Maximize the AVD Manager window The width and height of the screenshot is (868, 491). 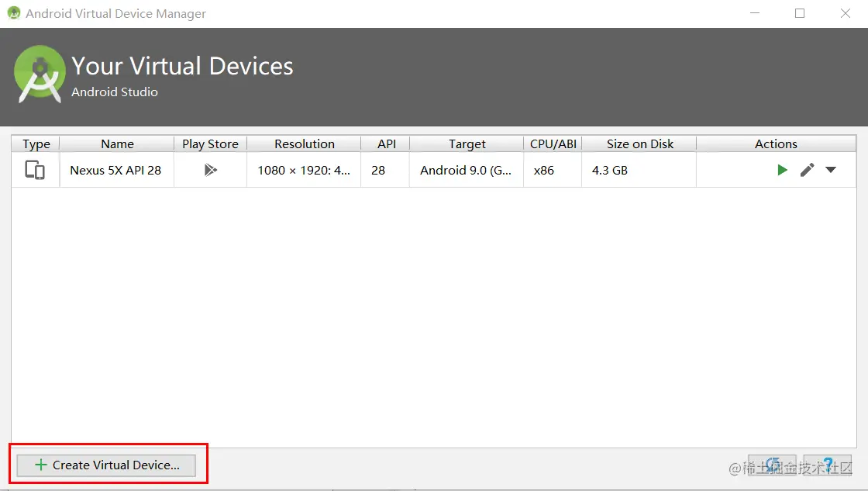(x=800, y=13)
